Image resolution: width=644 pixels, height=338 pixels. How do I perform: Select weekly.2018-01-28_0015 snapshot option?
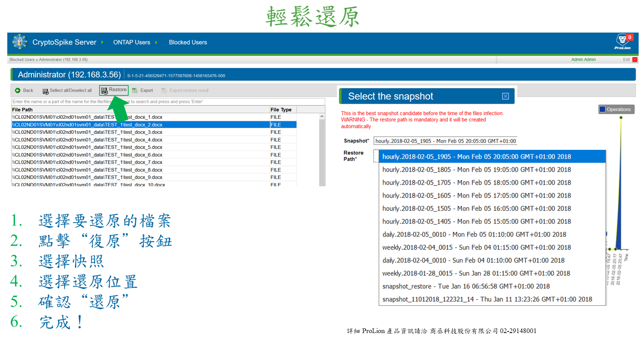492,273
